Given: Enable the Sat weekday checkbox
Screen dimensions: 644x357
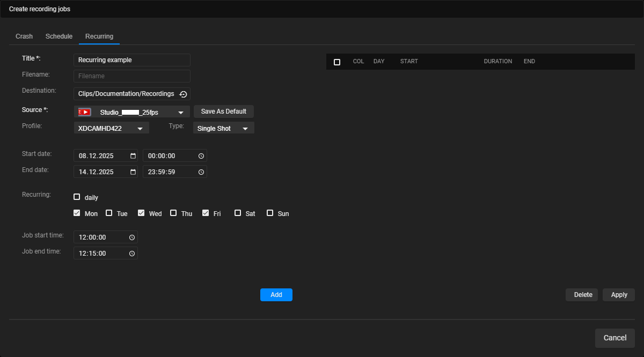Looking at the screenshot, I should coord(237,212).
